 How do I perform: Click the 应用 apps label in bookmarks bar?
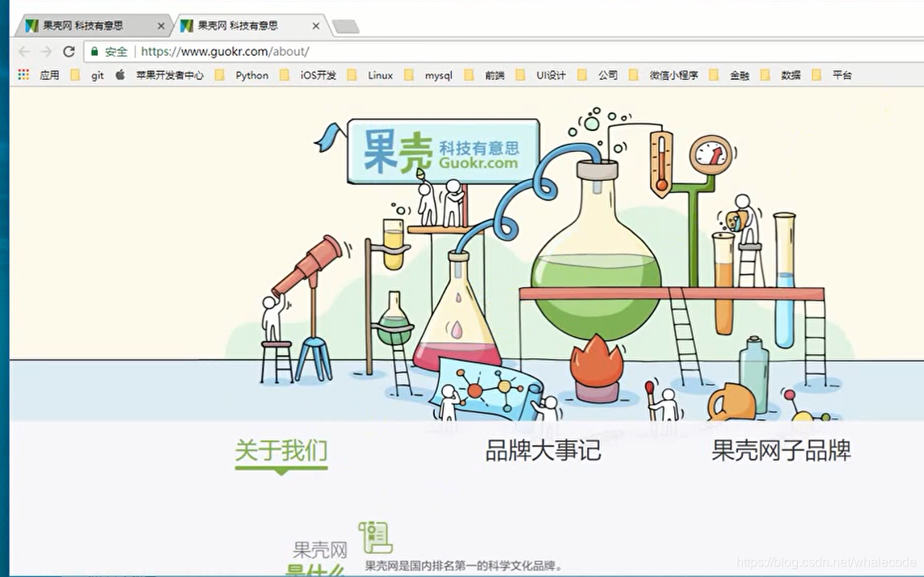(49, 75)
